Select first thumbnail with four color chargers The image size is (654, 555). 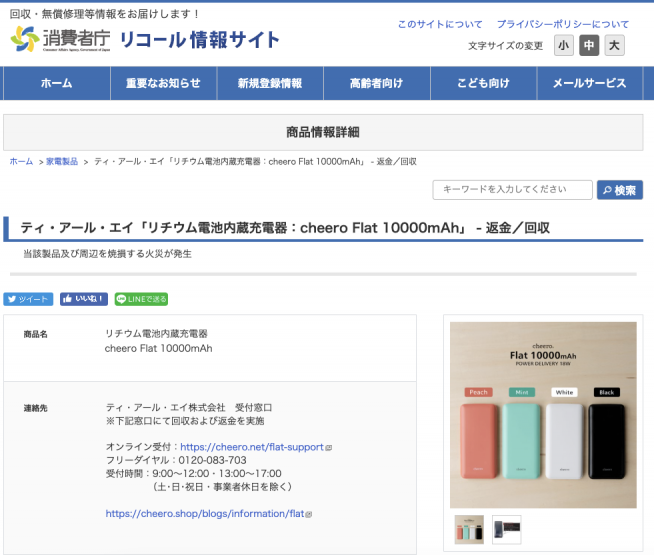pos(469,530)
